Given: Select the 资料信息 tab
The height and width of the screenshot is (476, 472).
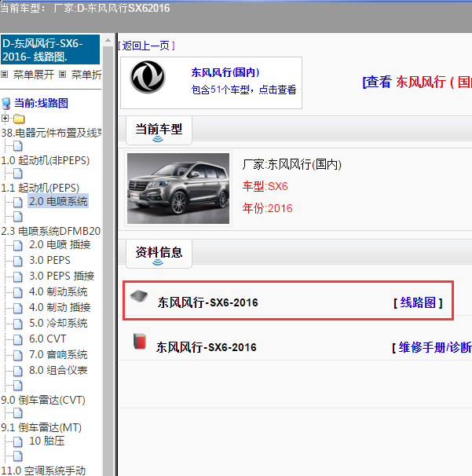Looking at the screenshot, I should (x=159, y=253).
